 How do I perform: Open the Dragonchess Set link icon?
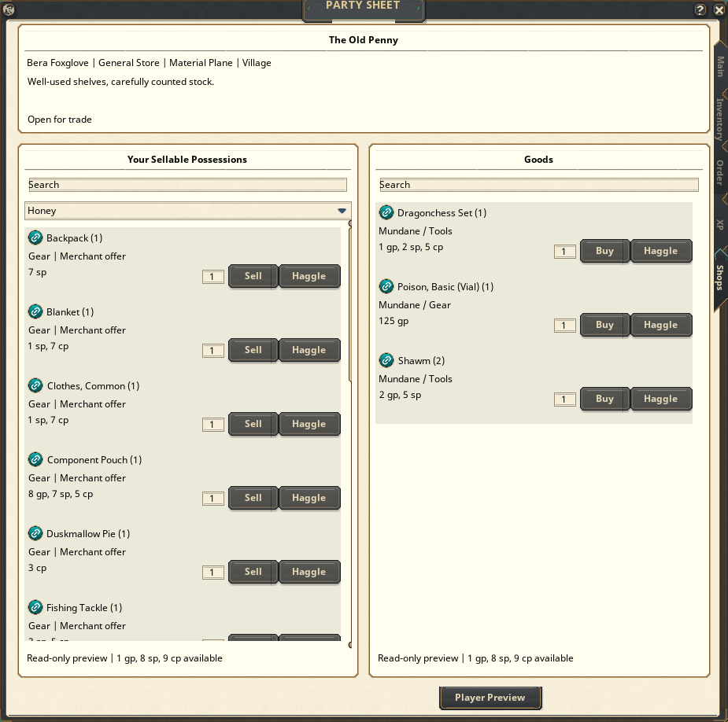coord(386,212)
